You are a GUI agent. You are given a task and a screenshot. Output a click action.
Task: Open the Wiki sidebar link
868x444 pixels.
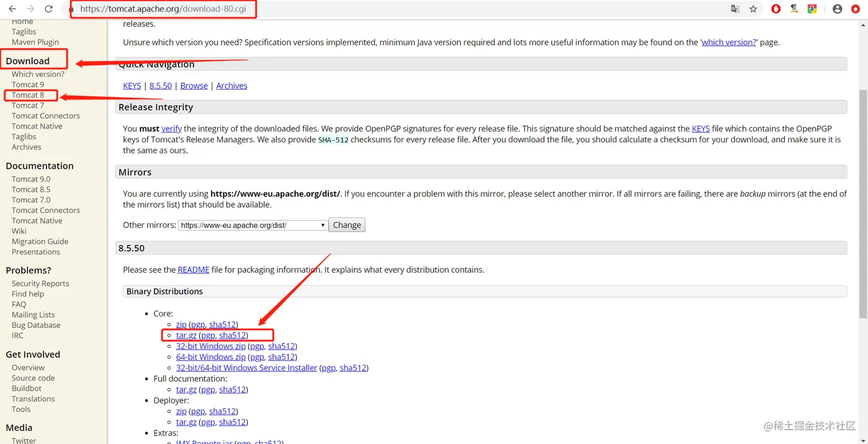coord(19,231)
